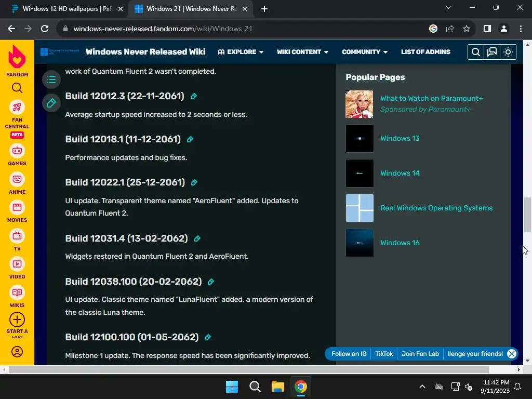Open the taskbar clock showing 11:42 PM
Image resolution: width=532 pixels, height=399 pixels.
point(495,387)
